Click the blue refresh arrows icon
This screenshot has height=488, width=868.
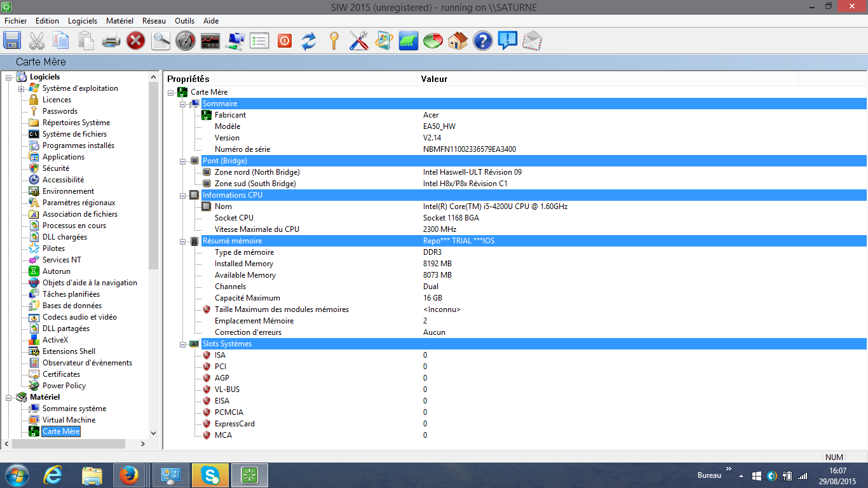309,41
